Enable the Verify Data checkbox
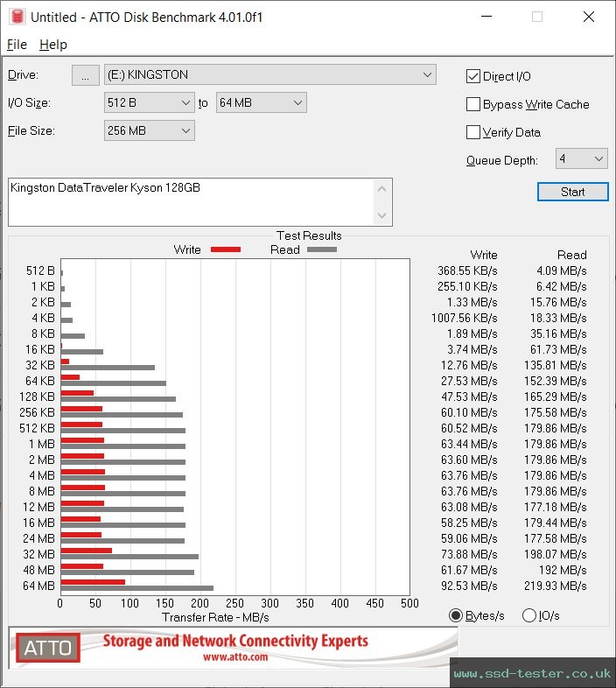616x688 pixels. pyautogui.click(x=473, y=132)
